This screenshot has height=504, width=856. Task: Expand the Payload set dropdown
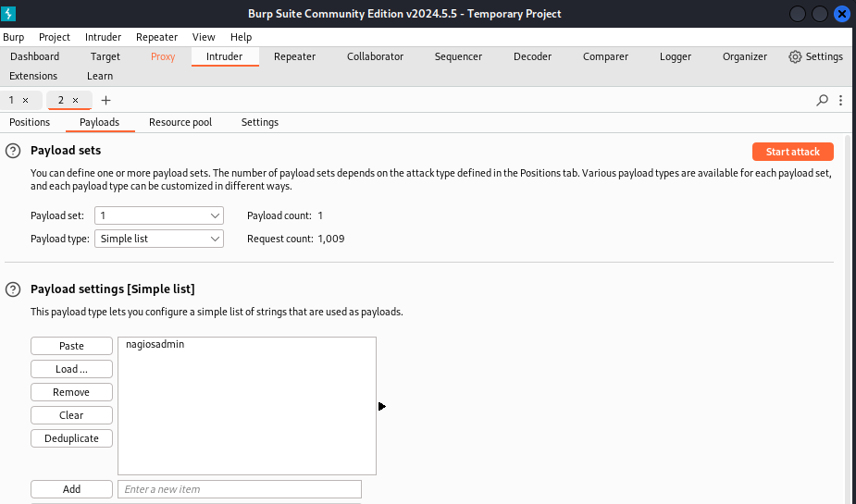click(x=159, y=215)
